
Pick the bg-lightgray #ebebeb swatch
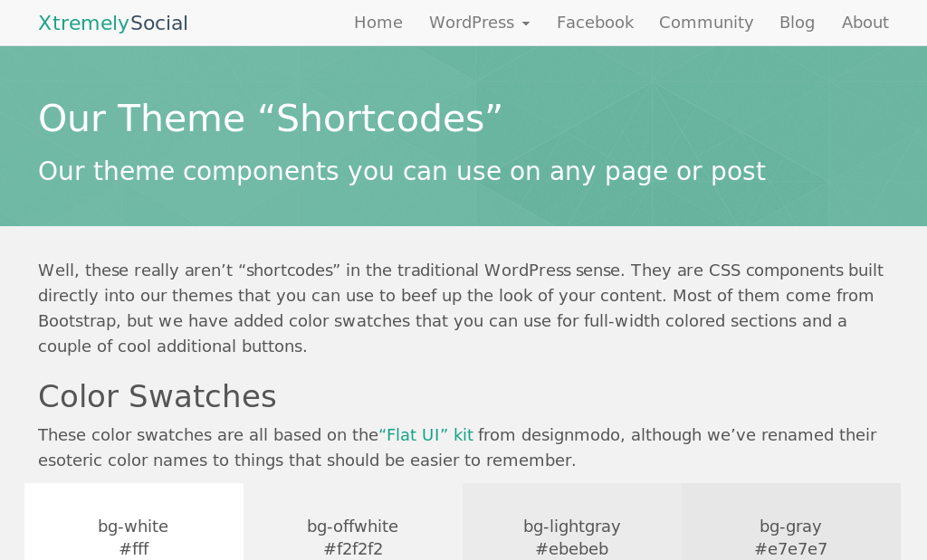click(x=572, y=522)
